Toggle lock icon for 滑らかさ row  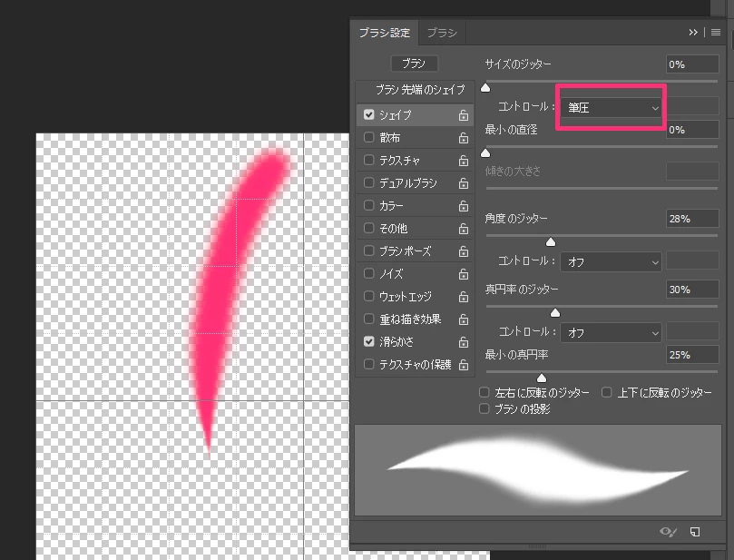pos(463,342)
